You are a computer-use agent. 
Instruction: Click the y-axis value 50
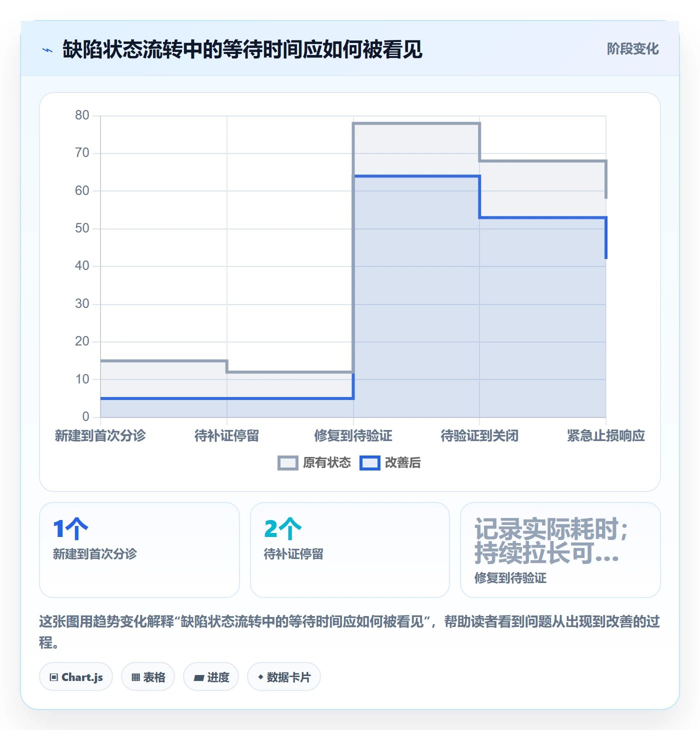click(82, 228)
